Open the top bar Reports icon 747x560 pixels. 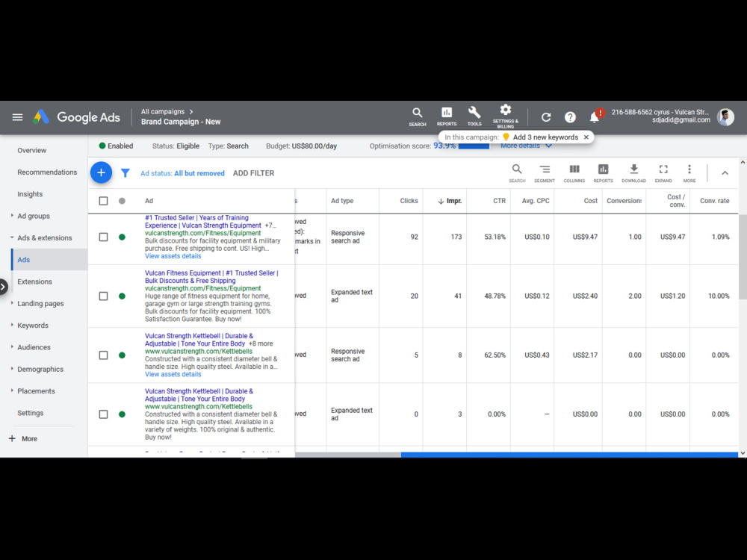447,116
